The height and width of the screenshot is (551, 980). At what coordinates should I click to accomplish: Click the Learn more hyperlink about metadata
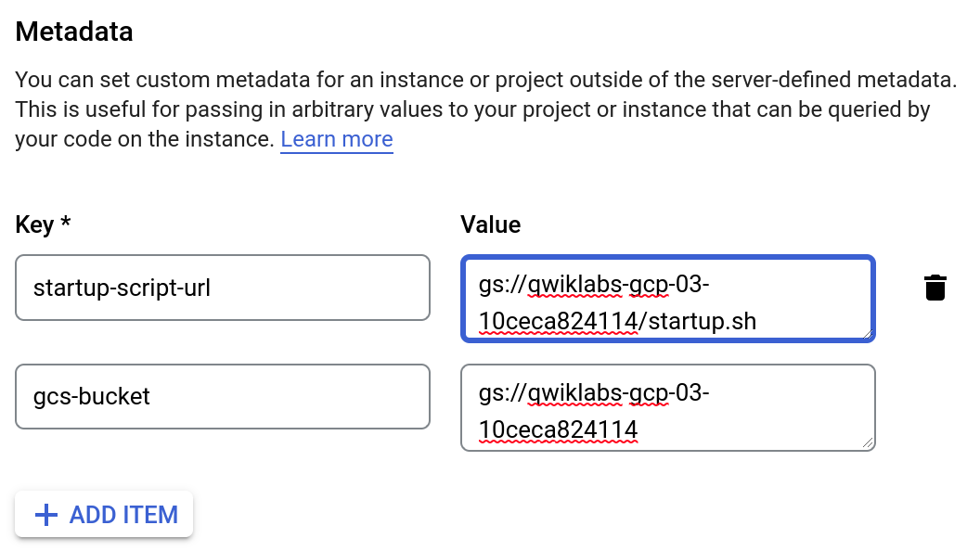tap(336, 139)
